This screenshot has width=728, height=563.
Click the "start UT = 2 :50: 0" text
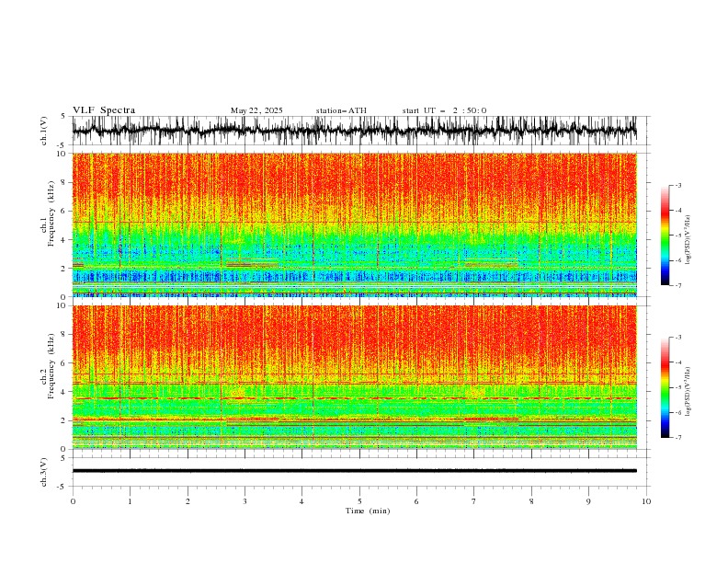[x=444, y=110]
